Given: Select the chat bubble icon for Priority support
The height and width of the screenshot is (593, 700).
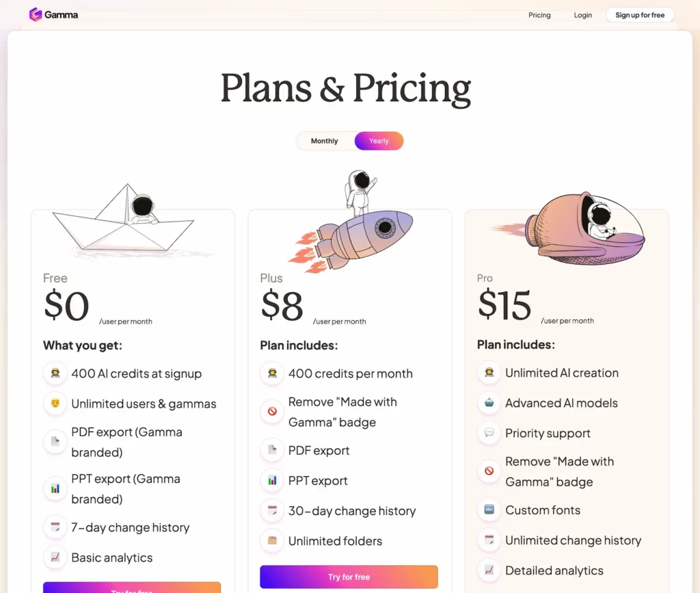Looking at the screenshot, I should (x=489, y=434).
